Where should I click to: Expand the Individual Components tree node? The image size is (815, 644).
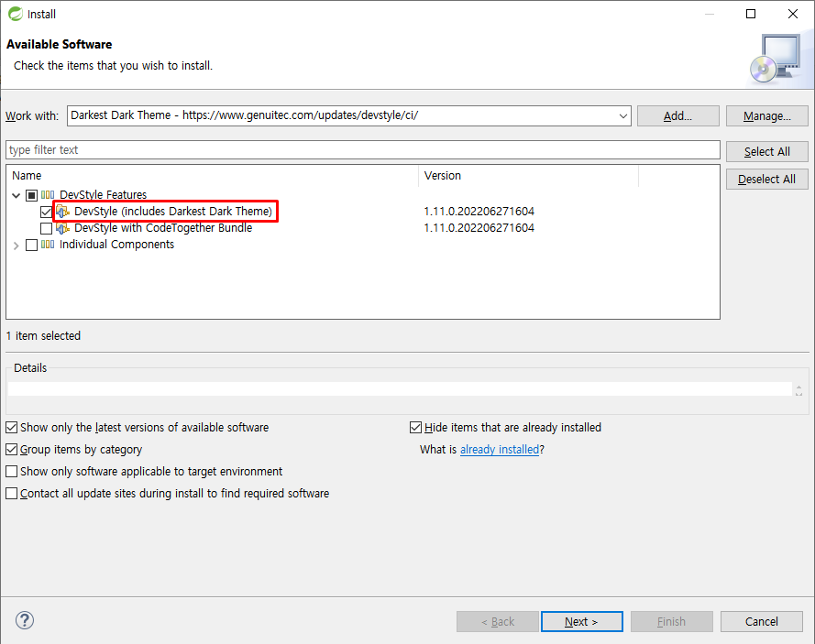tap(17, 246)
